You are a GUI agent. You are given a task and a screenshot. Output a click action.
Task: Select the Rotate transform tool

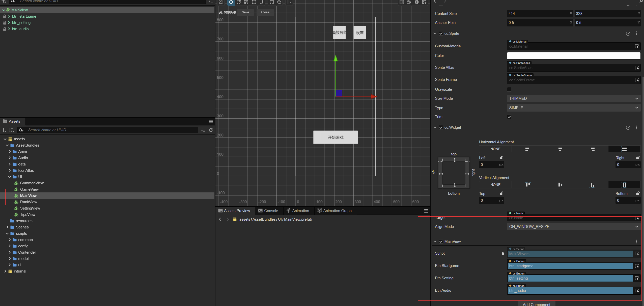pos(239,2)
